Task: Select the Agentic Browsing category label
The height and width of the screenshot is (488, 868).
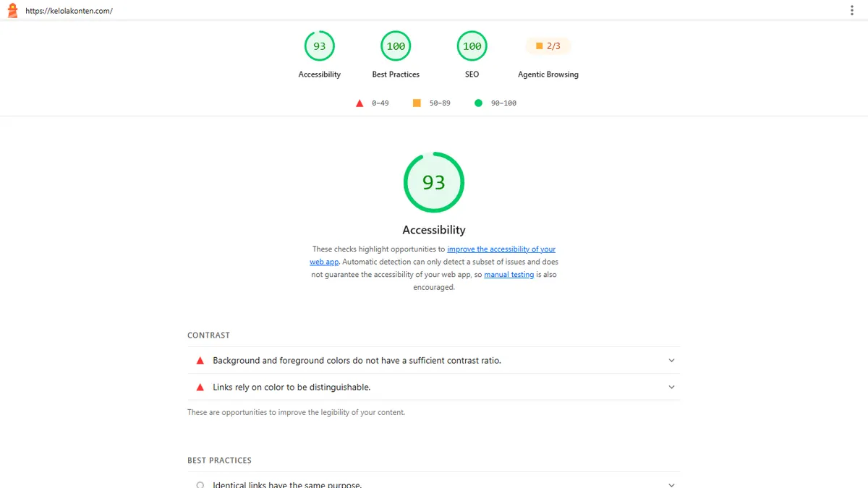Action: point(548,74)
